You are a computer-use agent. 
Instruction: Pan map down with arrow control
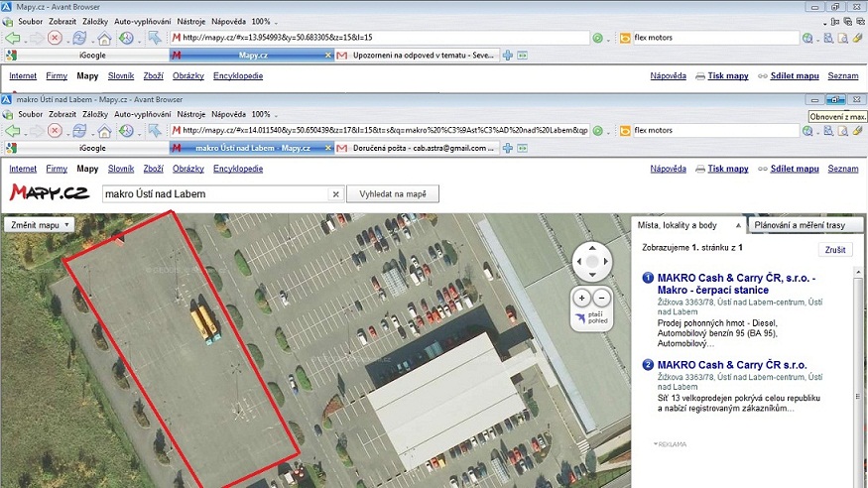coord(592,275)
